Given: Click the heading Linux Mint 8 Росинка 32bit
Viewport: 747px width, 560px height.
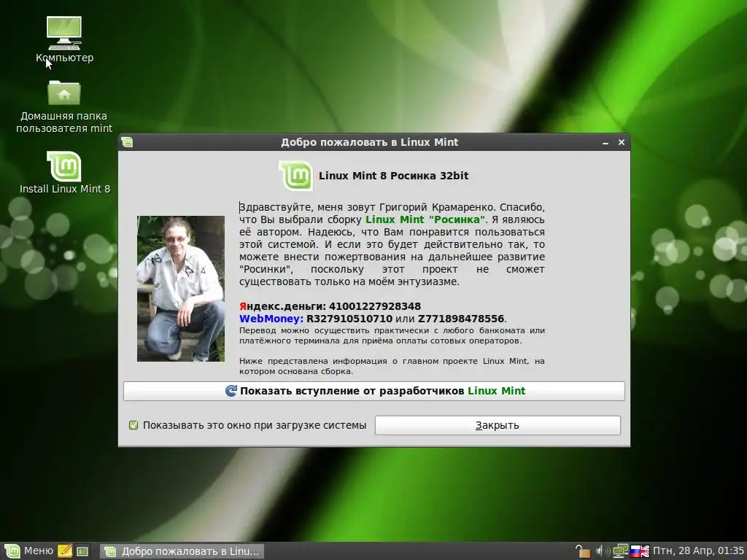Looking at the screenshot, I should coord(393,176).
